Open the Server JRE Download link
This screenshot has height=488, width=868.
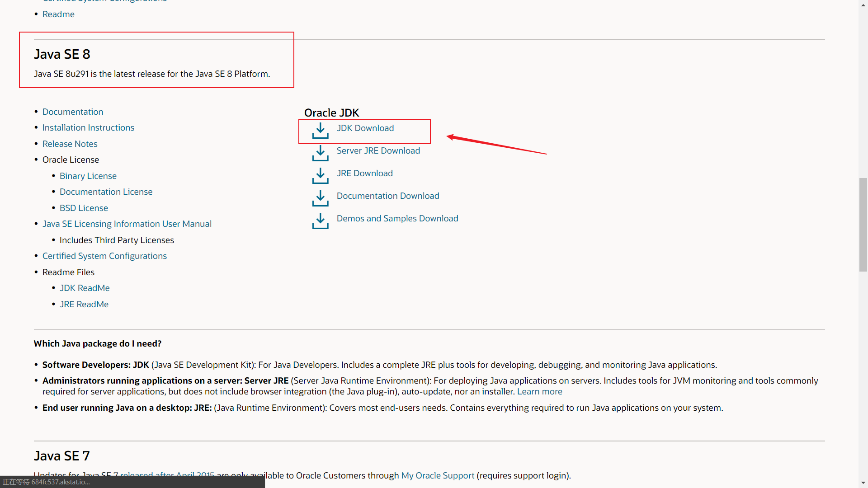click(378, 151)
